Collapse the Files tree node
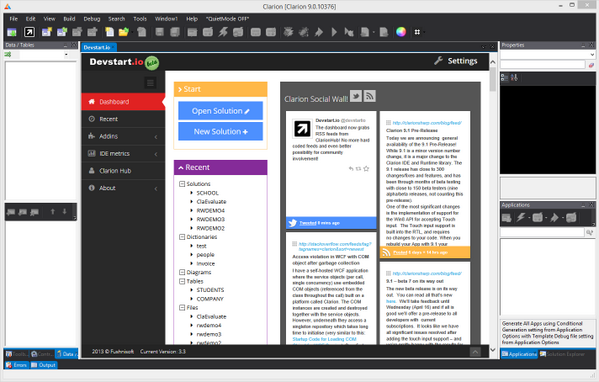Screen dimensions: 599x382 [x=182, y=308]
